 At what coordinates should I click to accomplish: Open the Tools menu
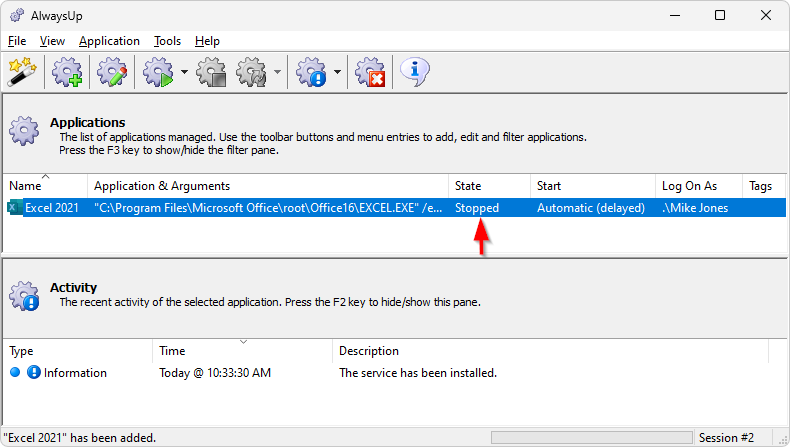pyautogui.click(x=167, y=41)
